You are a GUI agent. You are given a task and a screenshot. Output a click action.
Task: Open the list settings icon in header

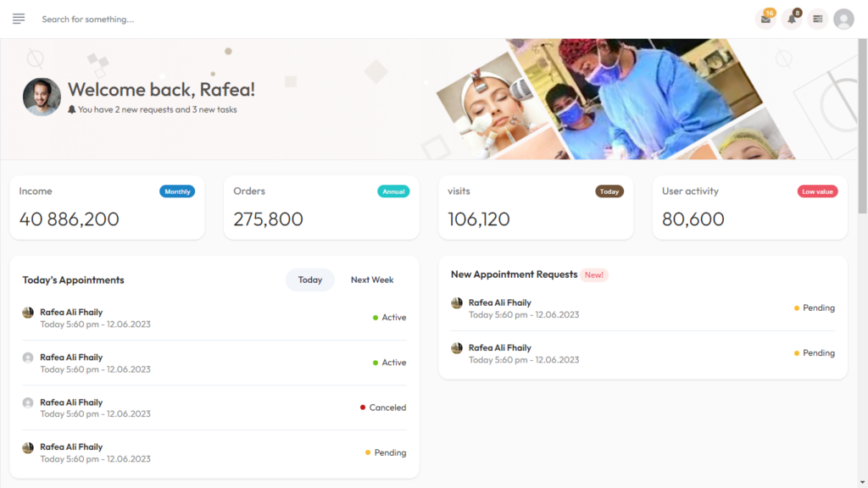point(818,19)
